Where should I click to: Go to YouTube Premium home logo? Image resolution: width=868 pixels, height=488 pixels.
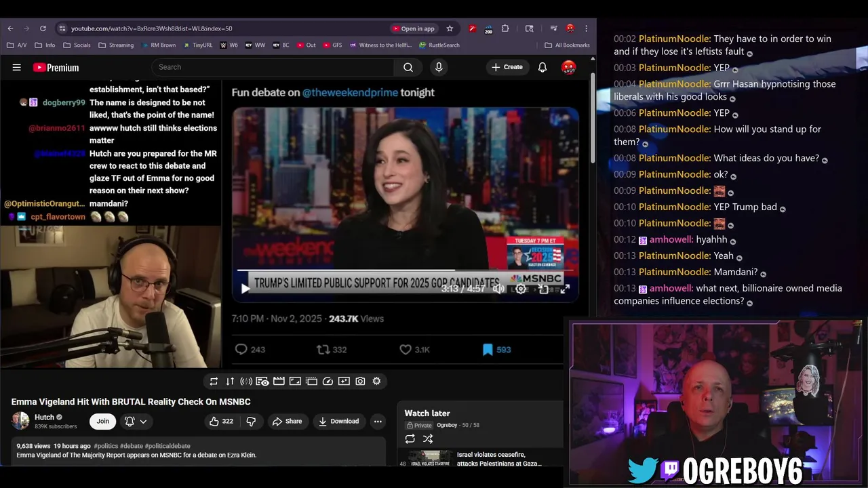pyautogui.click(x=56, y=67)
